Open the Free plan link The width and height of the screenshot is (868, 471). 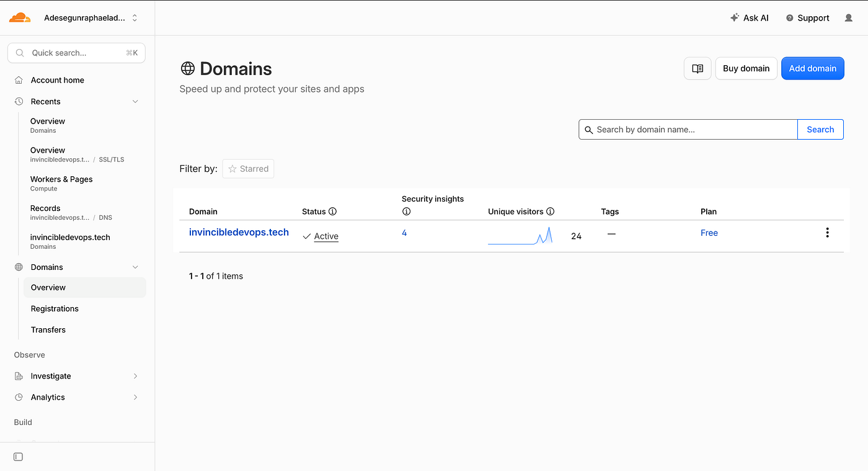(709, 233)
